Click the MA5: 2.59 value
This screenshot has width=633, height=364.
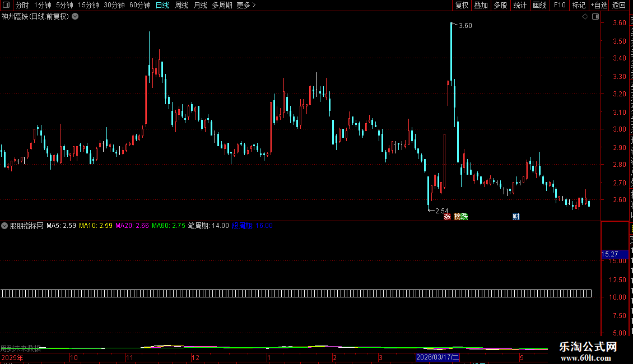(x=61, y=226)
